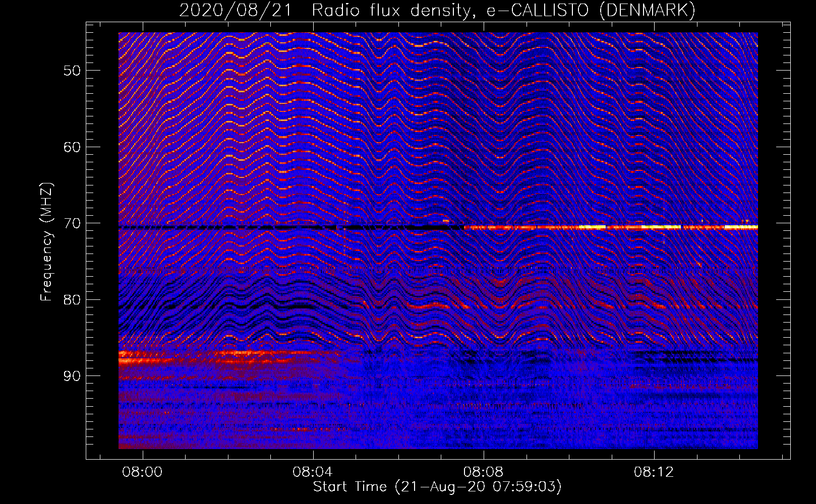The height and width of the screenshot is (504, 816).
Task: Select the 08:12 time tick label
Action: tap(654, 472)
